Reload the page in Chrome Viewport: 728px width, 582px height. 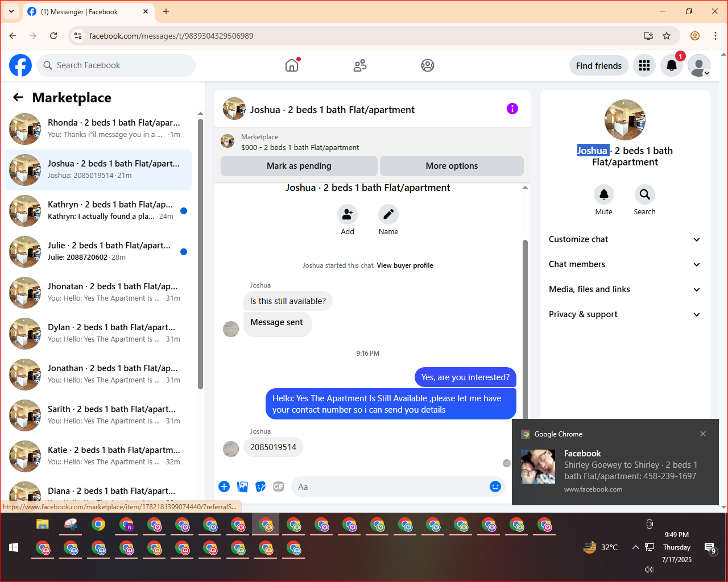(53, 36)
